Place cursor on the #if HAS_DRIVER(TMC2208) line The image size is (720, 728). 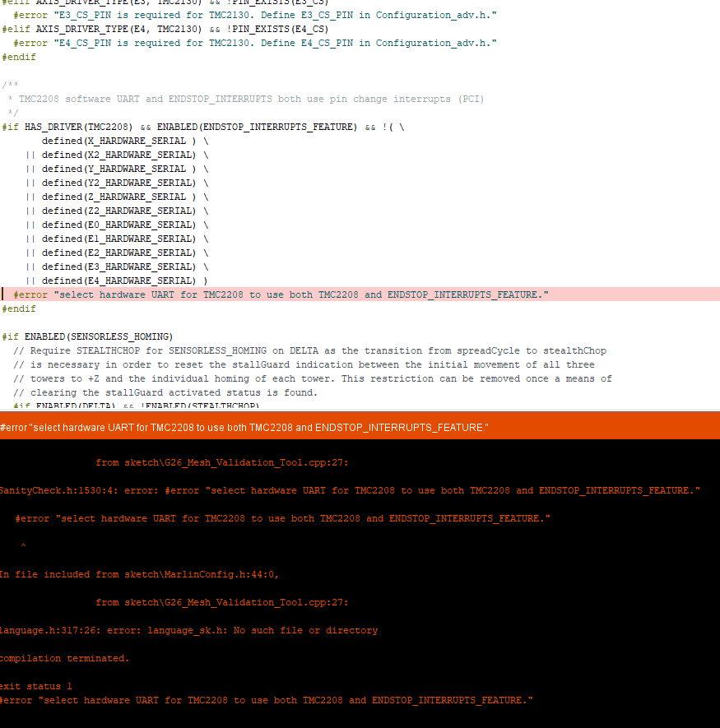[x=202, y=127]
